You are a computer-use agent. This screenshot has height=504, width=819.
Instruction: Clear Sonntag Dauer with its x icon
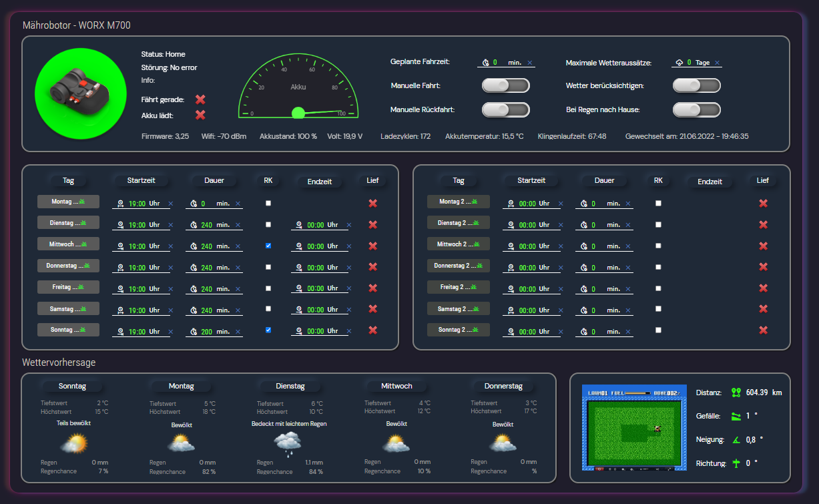click(x=238, y=331)
